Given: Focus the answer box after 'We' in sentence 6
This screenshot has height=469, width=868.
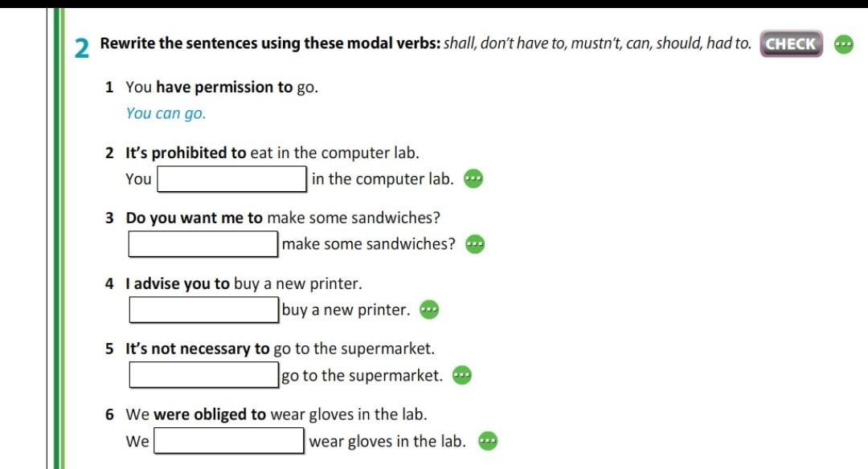Looking at the screenshot, I should pyautogui.click(x=229, y=441).
